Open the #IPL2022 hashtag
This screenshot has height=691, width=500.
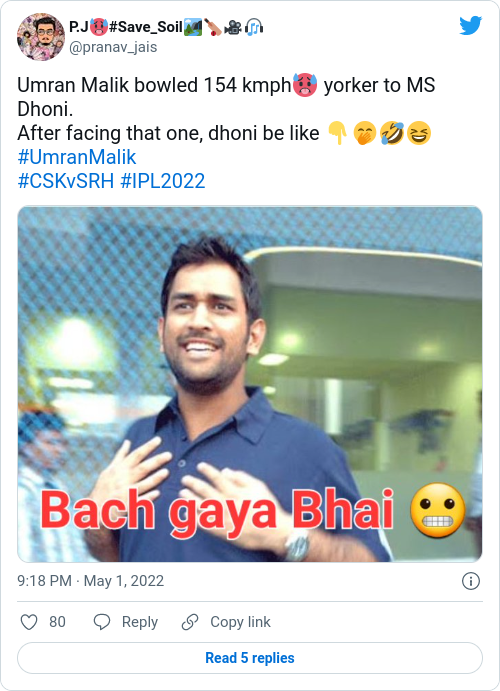coord(163,181)
